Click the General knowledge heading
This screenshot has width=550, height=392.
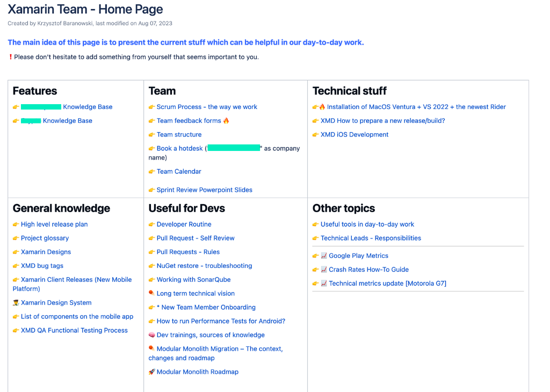coord(61,208)
